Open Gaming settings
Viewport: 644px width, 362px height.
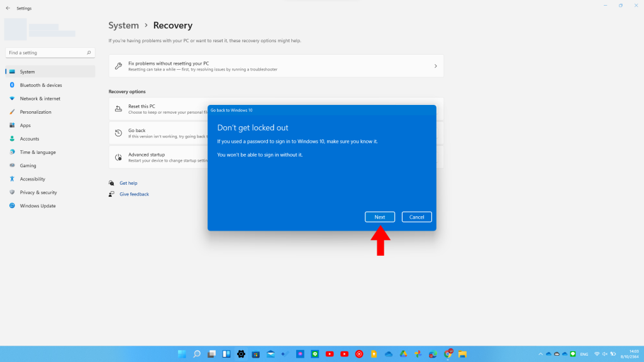pyautogui.click(x=50, y=165)
